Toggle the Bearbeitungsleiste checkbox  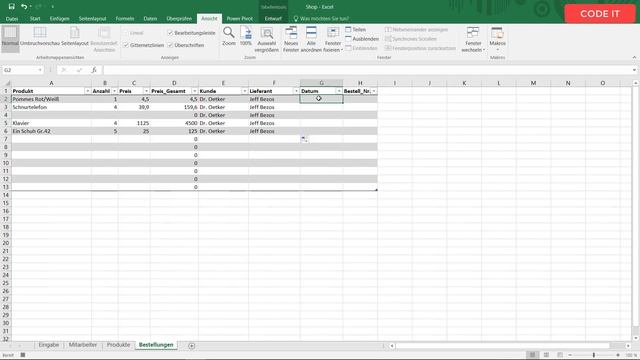point(171,33)
